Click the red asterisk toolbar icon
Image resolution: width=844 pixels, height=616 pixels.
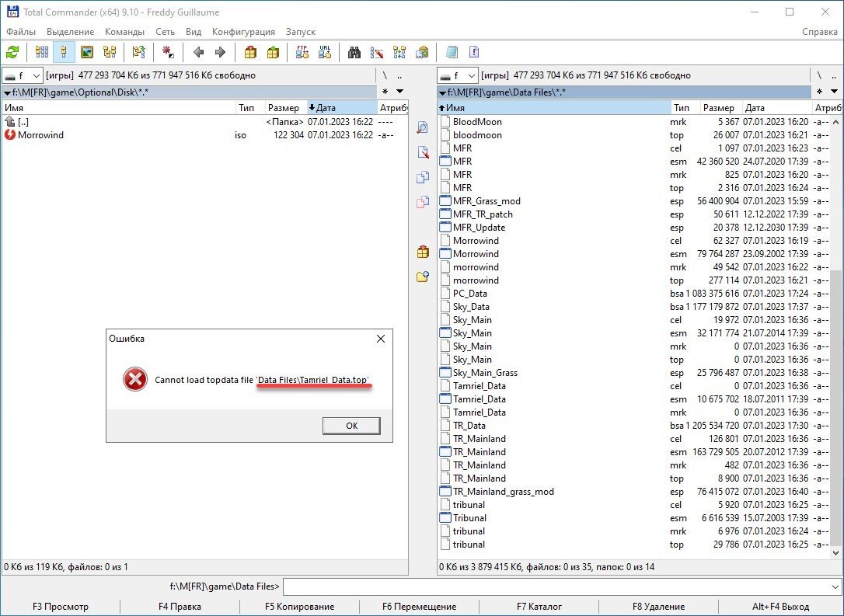click(168, 52)
